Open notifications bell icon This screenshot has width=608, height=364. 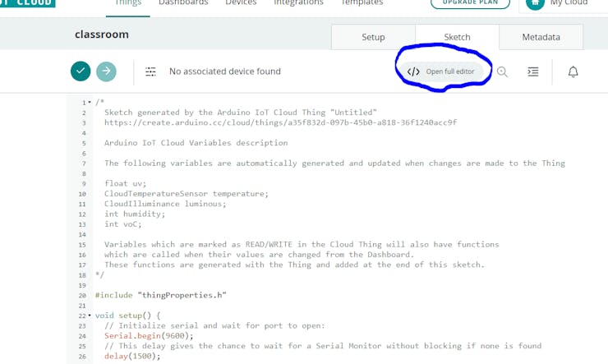(573, 71)
